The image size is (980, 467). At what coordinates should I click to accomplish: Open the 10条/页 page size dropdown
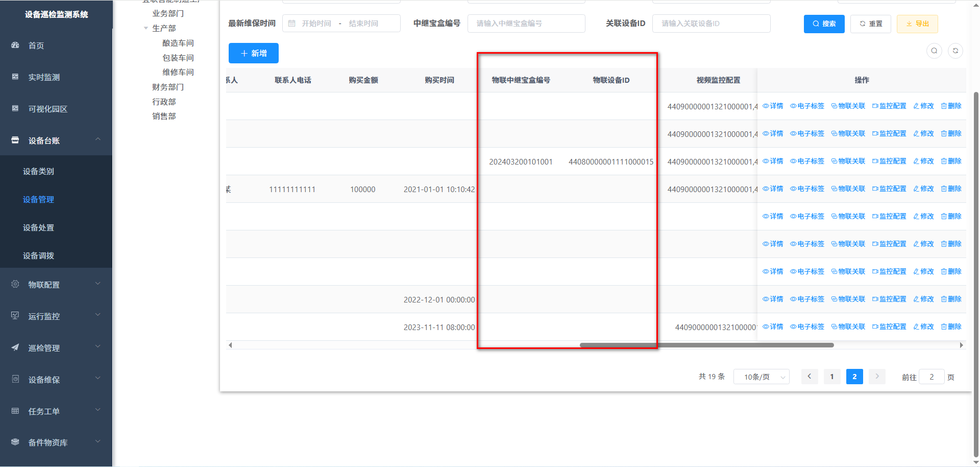761,377
